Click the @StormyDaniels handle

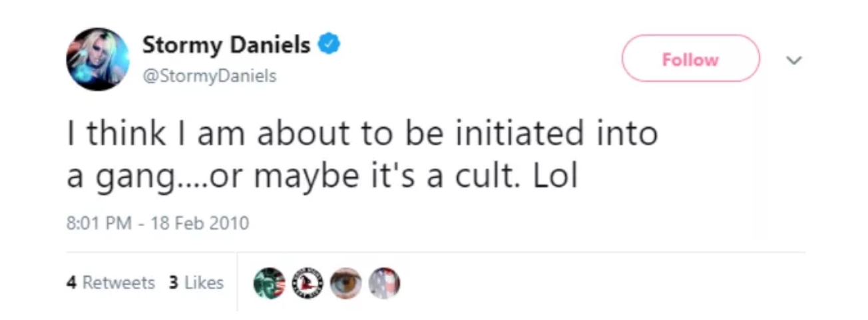[209, 77]
